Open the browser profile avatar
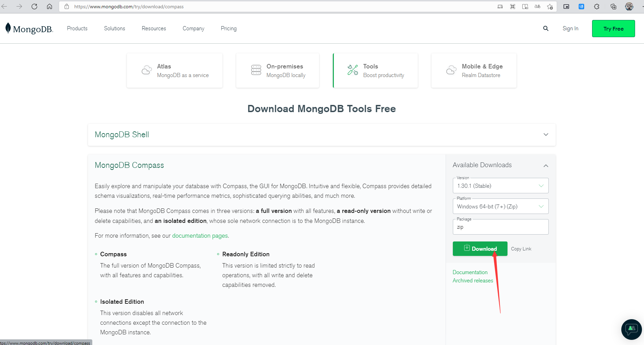The image size is (644, 345). coord(629,7)
